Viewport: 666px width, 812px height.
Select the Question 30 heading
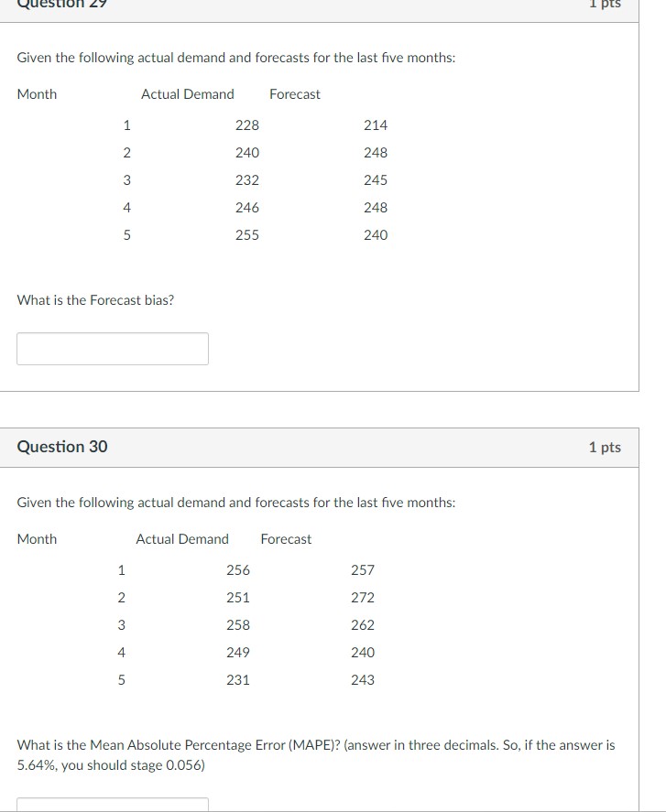pyautogui.click(x=61, y=447)
